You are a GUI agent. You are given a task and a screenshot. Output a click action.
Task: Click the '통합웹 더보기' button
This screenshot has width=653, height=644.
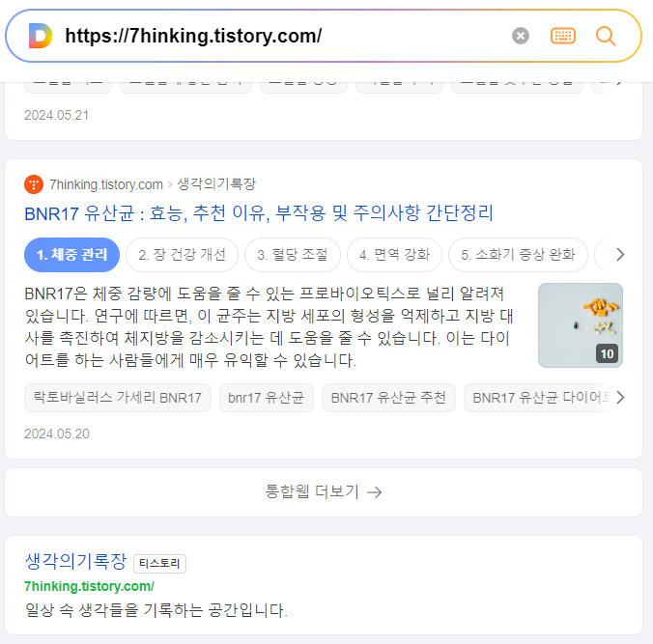click(x=324, y=492)
